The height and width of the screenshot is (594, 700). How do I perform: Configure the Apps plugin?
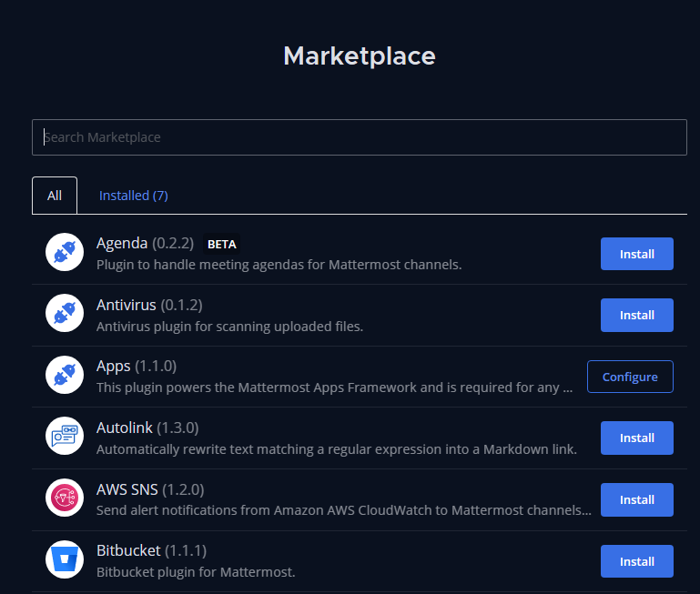[x=630, y=377]
